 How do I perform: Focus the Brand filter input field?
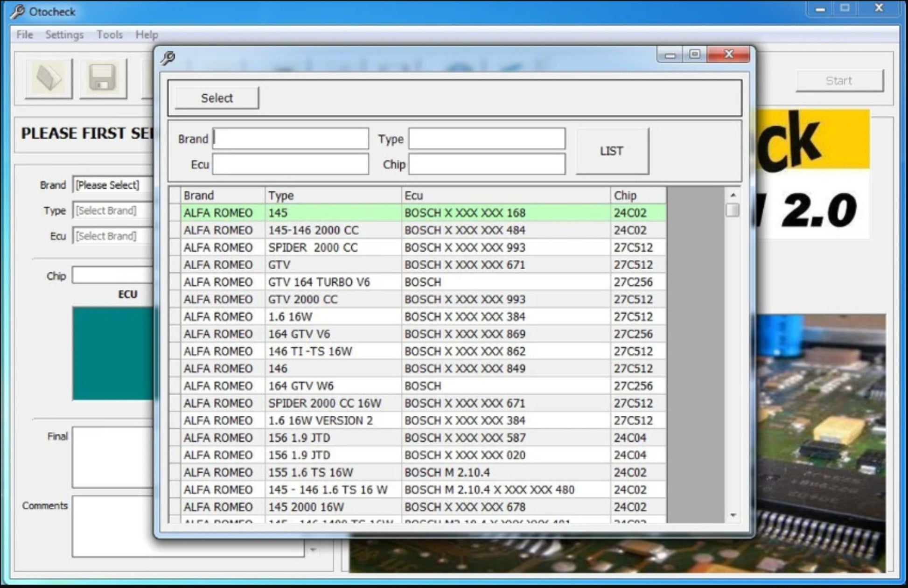pyautogui.click(x=291, y=139)
